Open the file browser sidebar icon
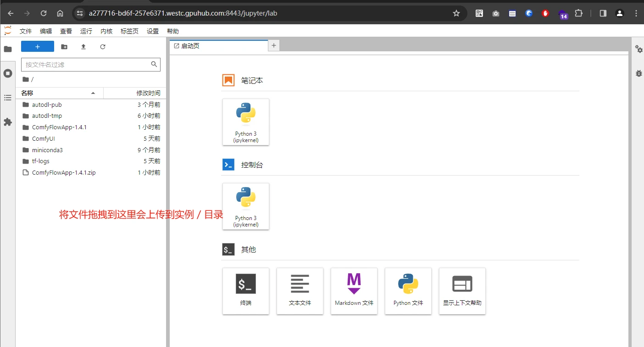This screenshot has width=644, height=347. click(8, 49)
